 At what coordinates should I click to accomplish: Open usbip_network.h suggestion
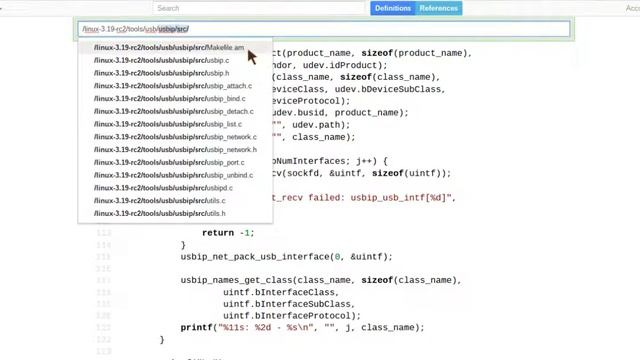(175, 149)
